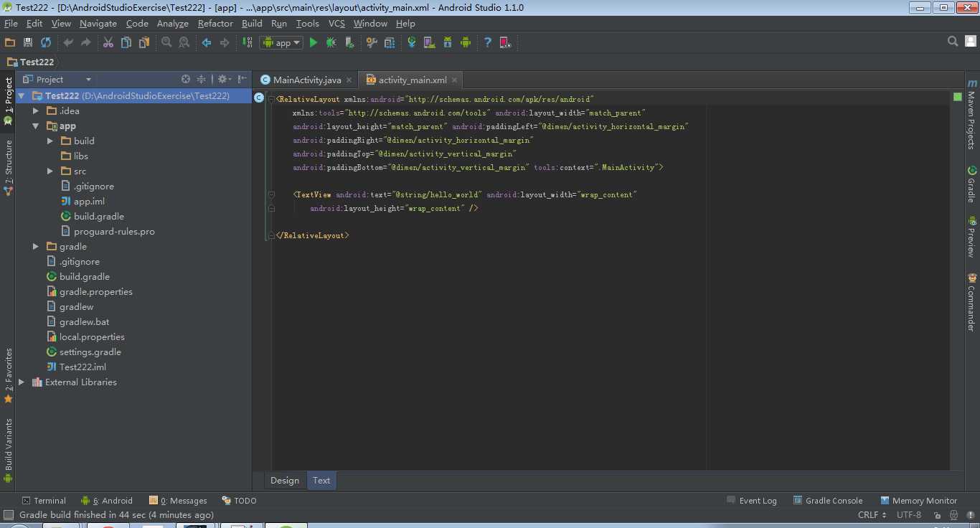Run the app with green play button
980x528 pixels.
pos(314,42)
